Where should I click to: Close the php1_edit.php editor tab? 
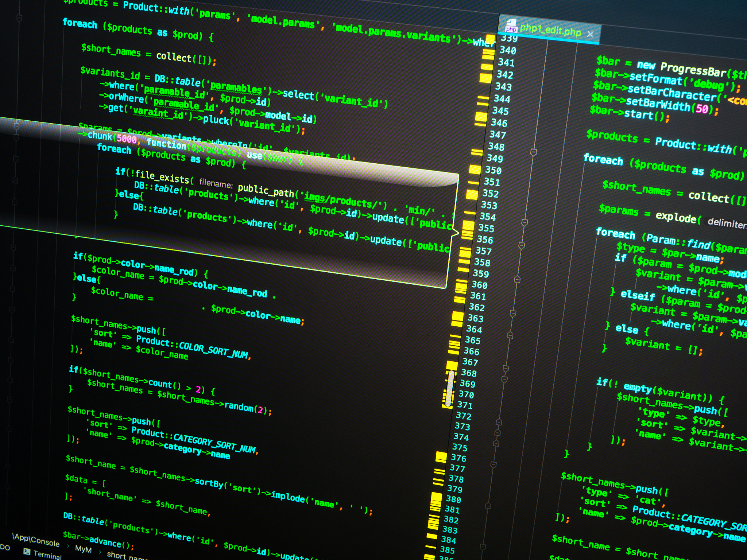(590, 34)
